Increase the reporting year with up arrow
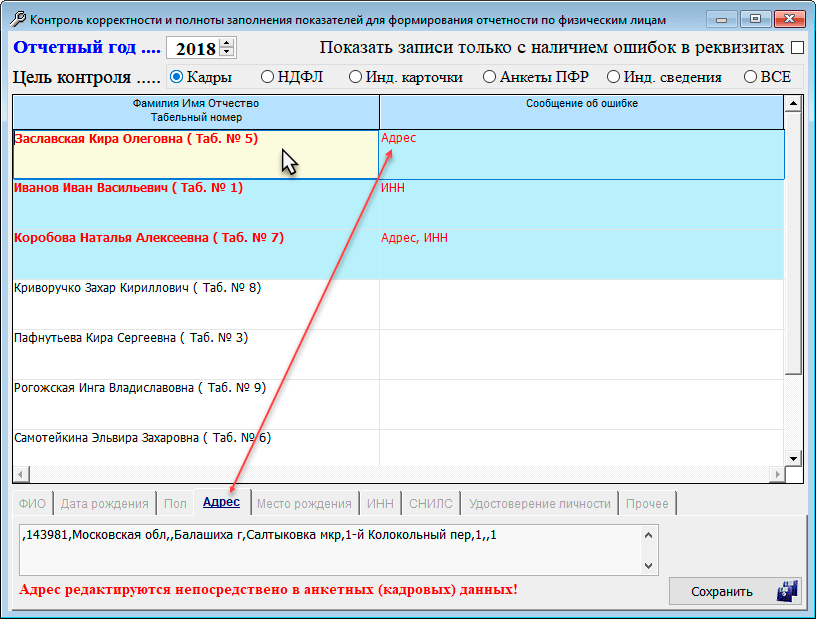The width and height of the screenshot is (816, 619). point(227,43)
